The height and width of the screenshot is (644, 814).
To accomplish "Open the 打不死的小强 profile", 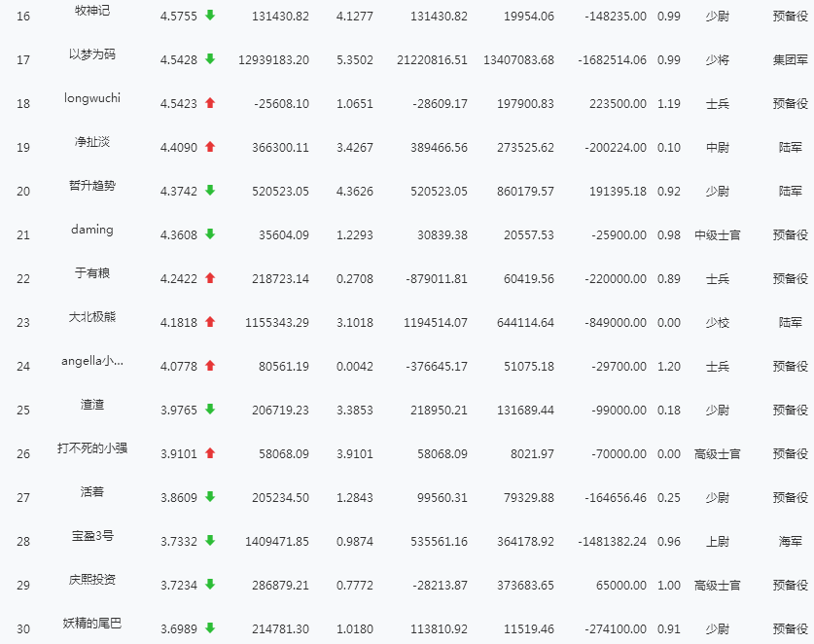I will click(92, 448).
